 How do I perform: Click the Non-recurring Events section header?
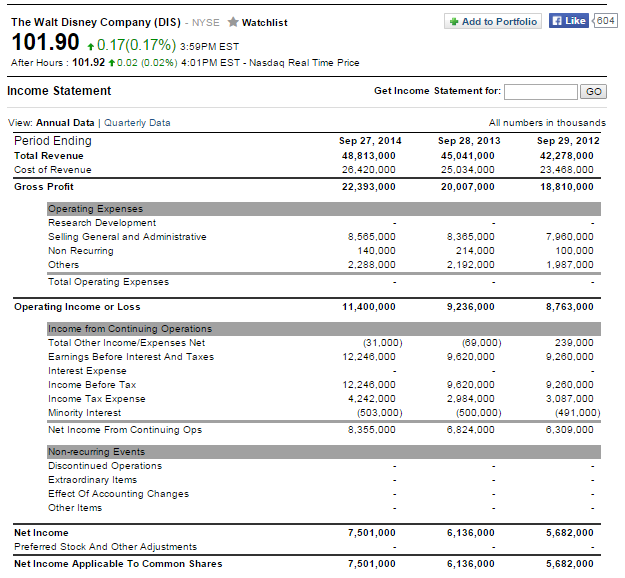[324, 452]
